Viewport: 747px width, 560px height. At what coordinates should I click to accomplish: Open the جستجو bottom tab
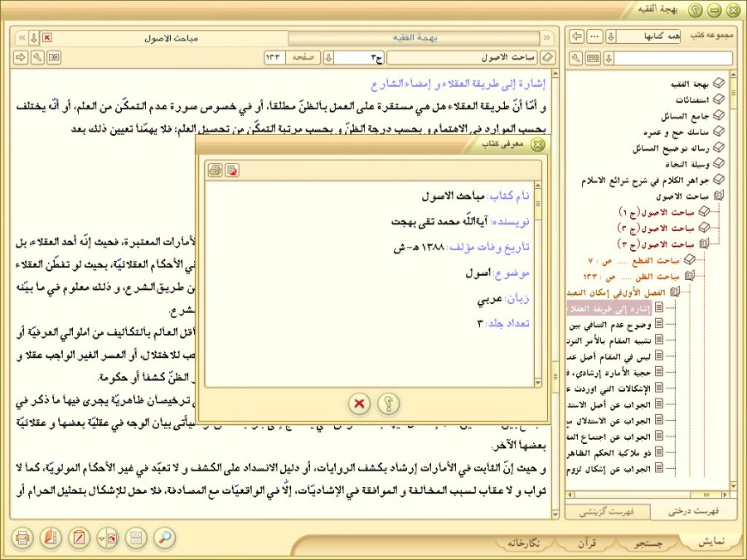coord(648,543)
